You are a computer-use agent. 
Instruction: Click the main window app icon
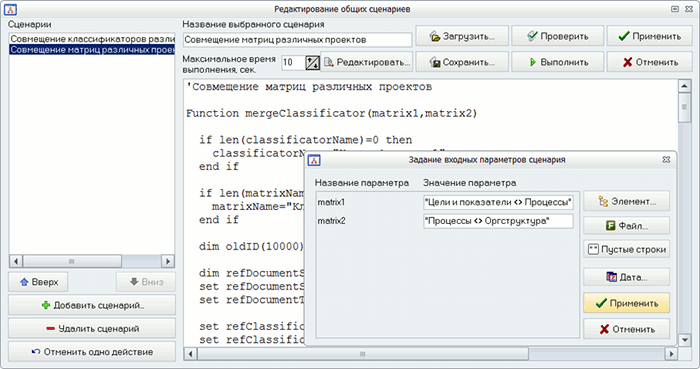[x=10, y=9]
